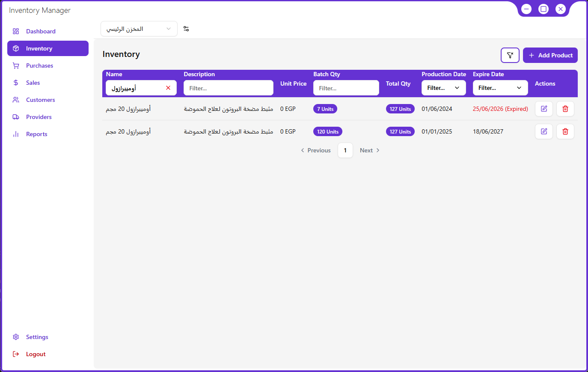Image resolution: width=588 pixels, height=372 pixels.
Task: Maximize the Inventory Manager window
Action: point(543,9)
